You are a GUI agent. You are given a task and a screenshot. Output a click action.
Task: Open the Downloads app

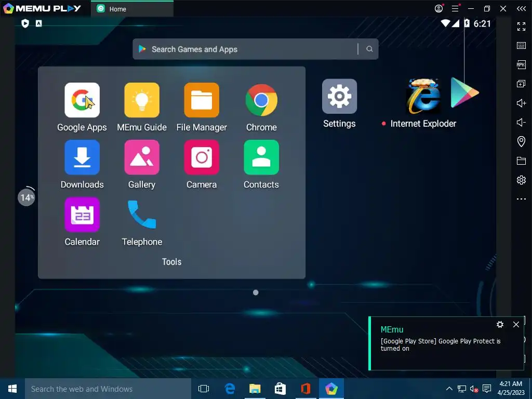pos(82,157)
